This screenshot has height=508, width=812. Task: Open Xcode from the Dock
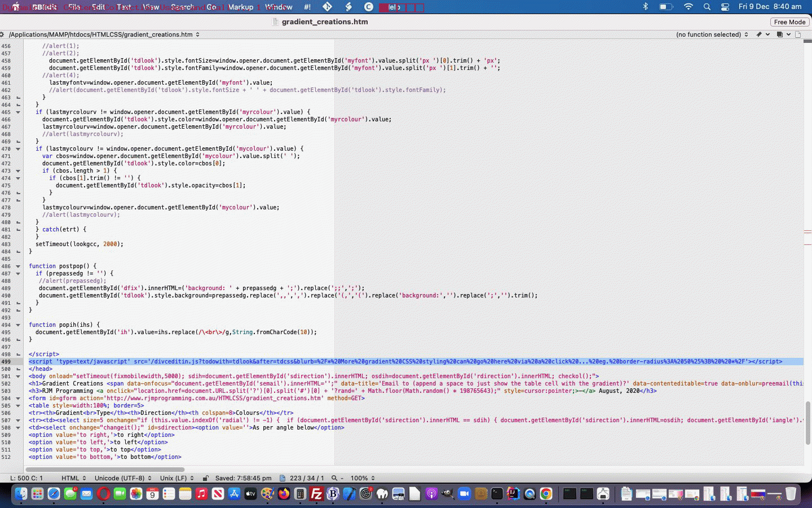point(349,494)
